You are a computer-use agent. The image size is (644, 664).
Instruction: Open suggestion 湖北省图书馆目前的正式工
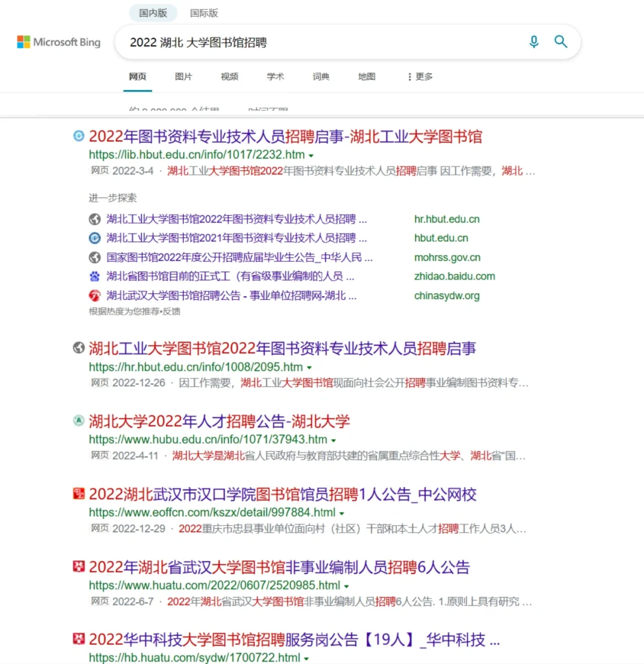(230, 276)
